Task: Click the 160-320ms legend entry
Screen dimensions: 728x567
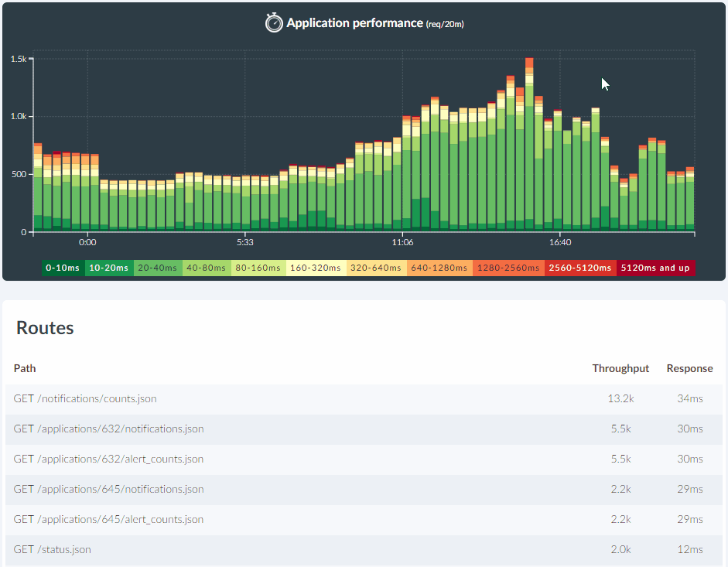Action: (316, 268)
